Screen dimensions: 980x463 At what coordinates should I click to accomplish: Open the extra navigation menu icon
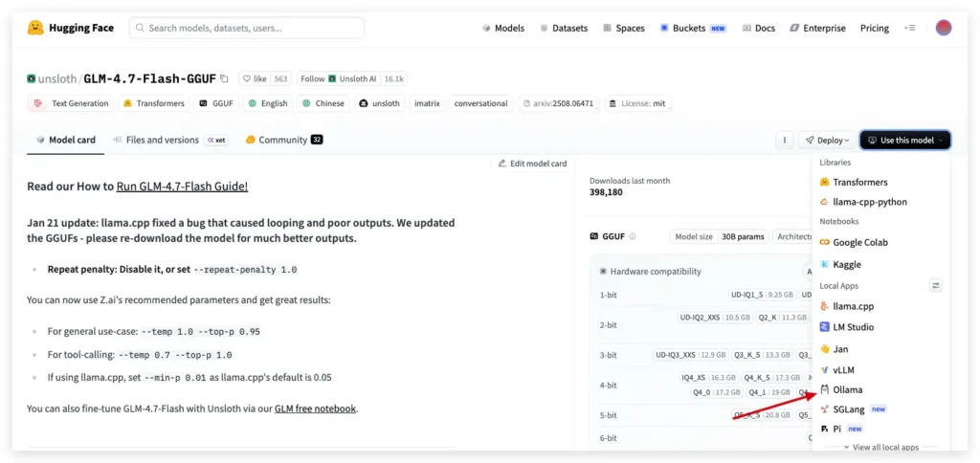click(909, 28)
